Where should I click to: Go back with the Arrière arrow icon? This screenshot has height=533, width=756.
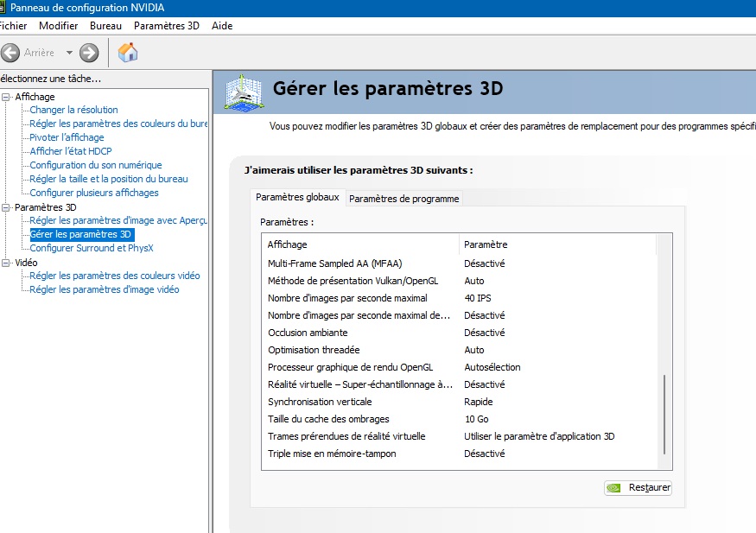[10, 53]
